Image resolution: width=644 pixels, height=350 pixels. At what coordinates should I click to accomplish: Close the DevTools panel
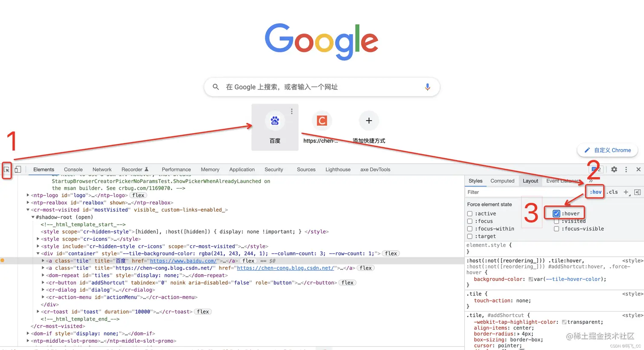pyautogui.click(x=638, y=169)
